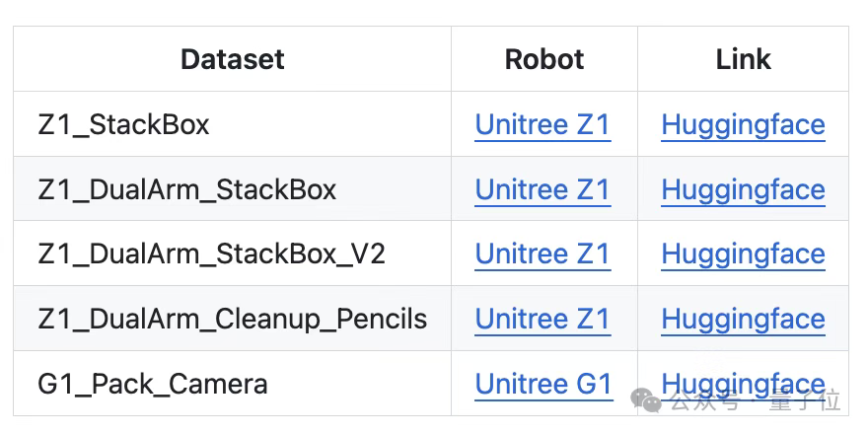
Task: Click the Robot column header
Action: 543,59
